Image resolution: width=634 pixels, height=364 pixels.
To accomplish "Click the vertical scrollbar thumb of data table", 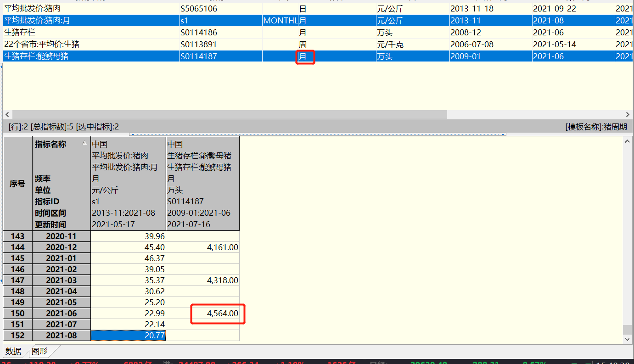I will (x=628, y=330).
